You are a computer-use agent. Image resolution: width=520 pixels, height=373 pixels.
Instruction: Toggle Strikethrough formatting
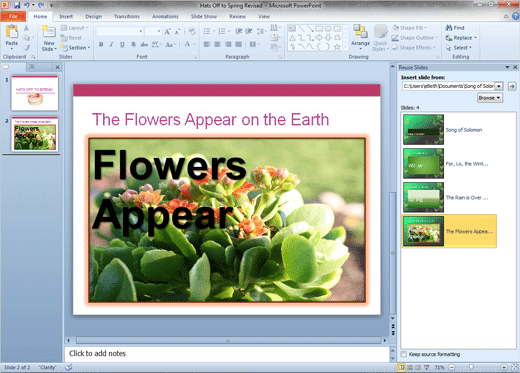144,44
